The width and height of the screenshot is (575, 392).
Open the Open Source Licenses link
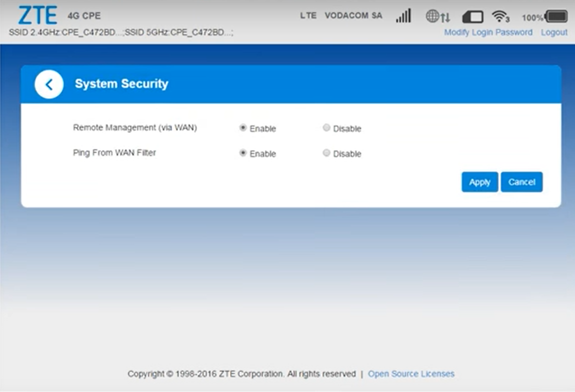click(x=411, y=374)
